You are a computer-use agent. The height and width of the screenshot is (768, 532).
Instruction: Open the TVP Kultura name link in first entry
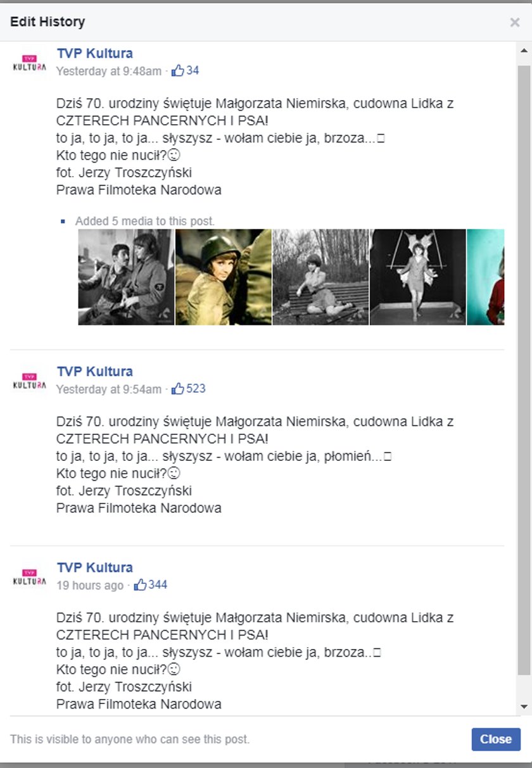click(94, 53)
